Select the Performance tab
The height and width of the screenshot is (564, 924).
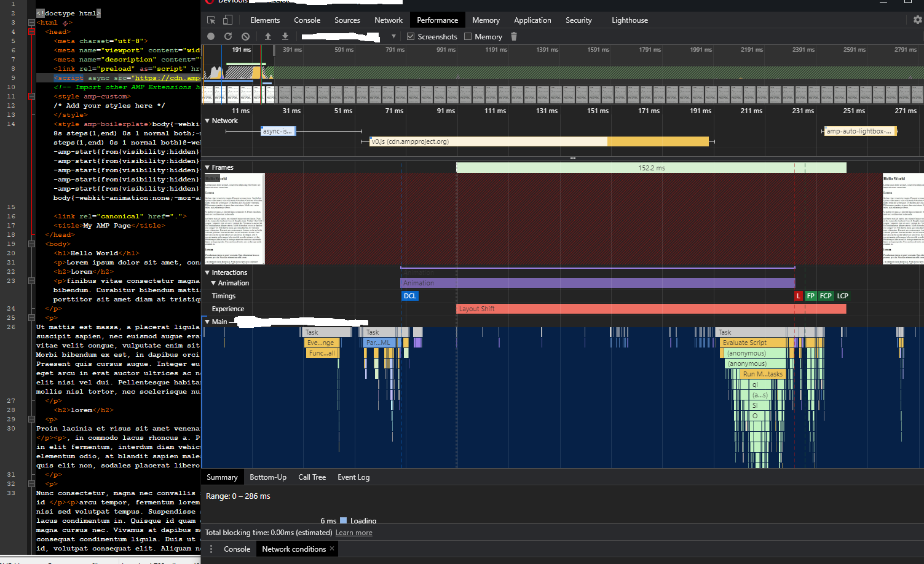pos(437,20)
